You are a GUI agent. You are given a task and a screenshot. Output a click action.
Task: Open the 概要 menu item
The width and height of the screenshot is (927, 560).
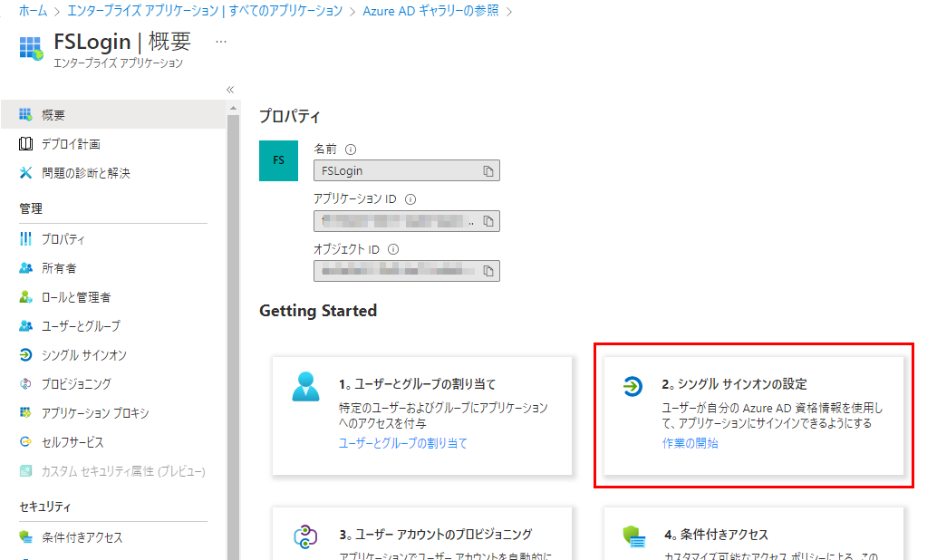(x=113, y=114)
